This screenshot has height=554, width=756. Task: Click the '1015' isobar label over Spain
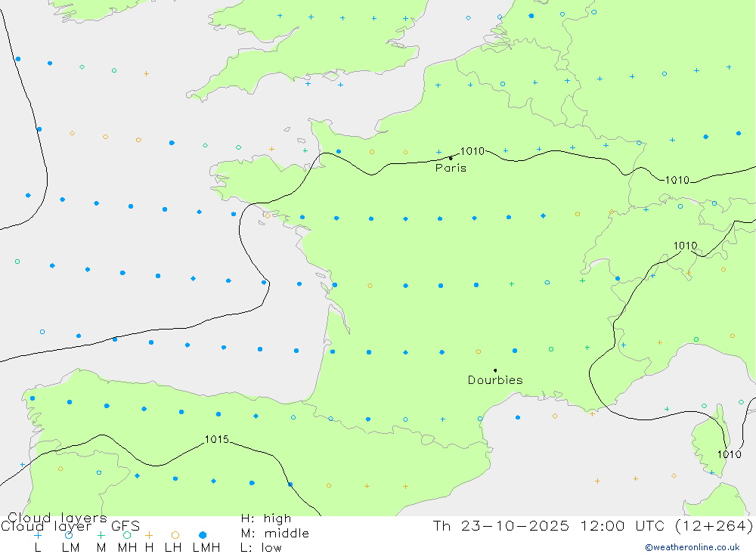tap(216, 439)
